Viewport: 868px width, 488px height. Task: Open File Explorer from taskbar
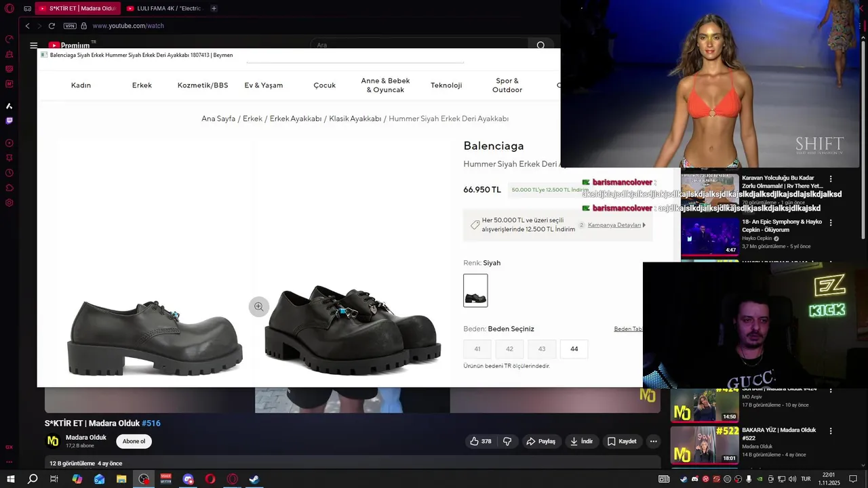click(x=121, y=479)
